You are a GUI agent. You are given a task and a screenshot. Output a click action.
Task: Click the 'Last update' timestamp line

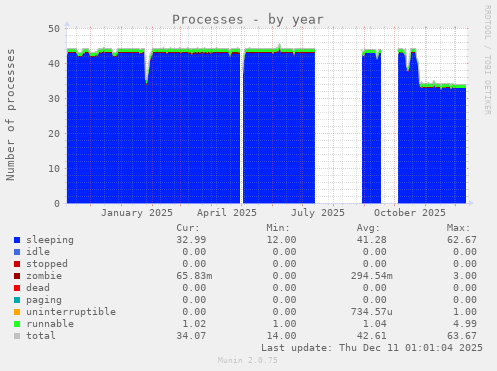pos(372,348)
